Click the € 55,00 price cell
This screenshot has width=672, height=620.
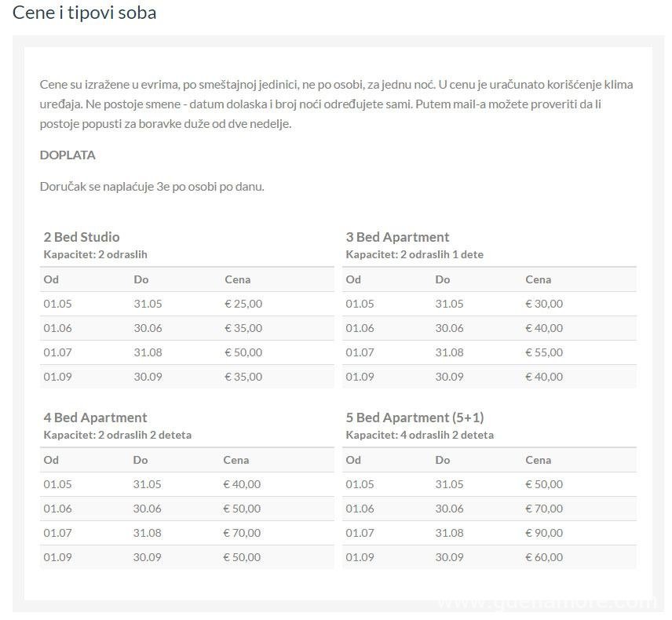(x=544, y=352)
